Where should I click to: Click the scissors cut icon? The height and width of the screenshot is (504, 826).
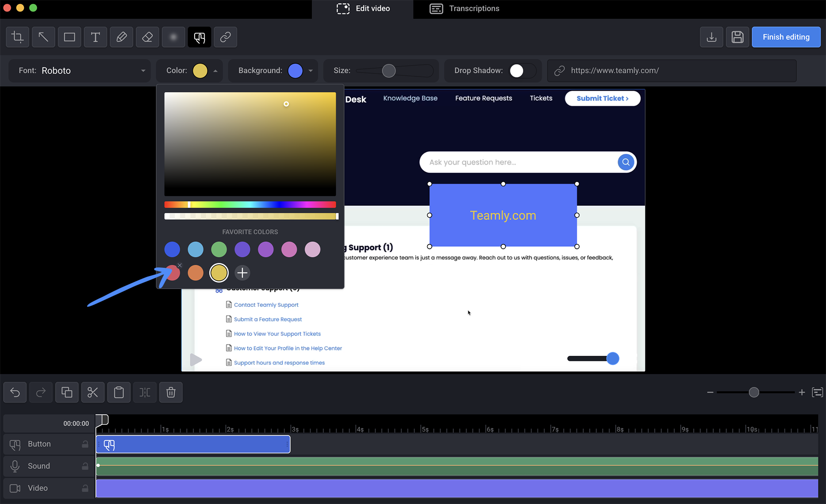93,393
